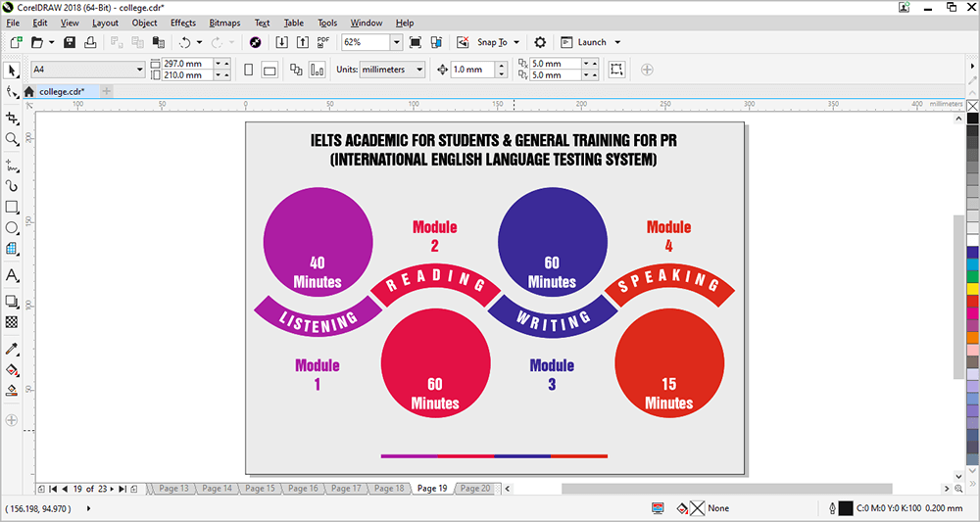Go to the last page
Viewport: 980px width, 522px height.
(x=122, y=489)
